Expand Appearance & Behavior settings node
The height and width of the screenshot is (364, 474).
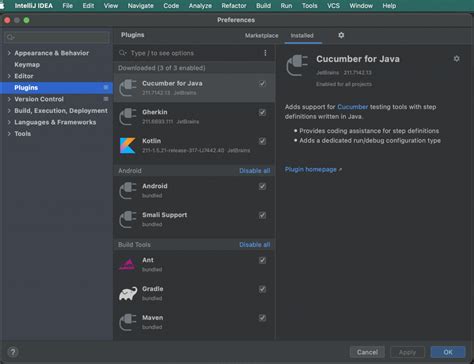(x=9, y=53)
